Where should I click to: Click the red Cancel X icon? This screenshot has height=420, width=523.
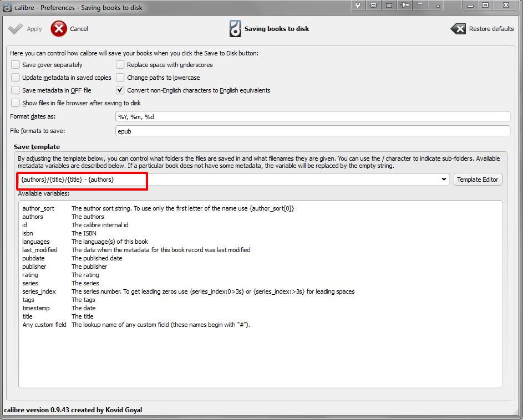59,29
